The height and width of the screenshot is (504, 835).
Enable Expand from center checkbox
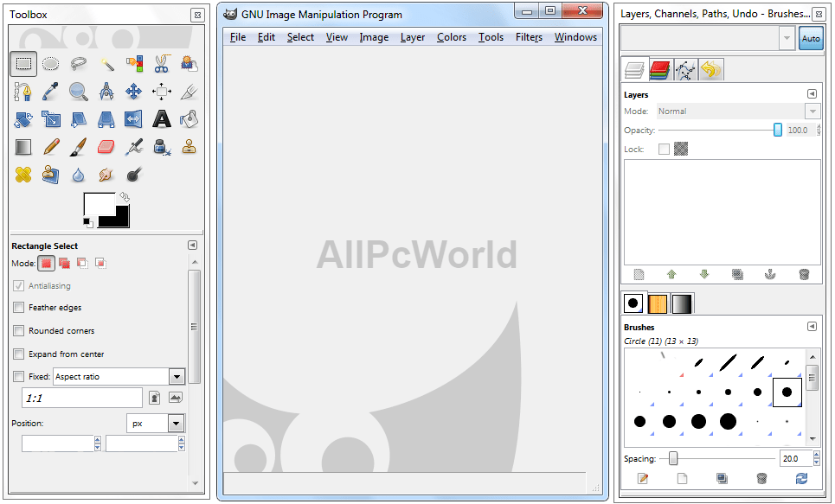pos(19,354)
